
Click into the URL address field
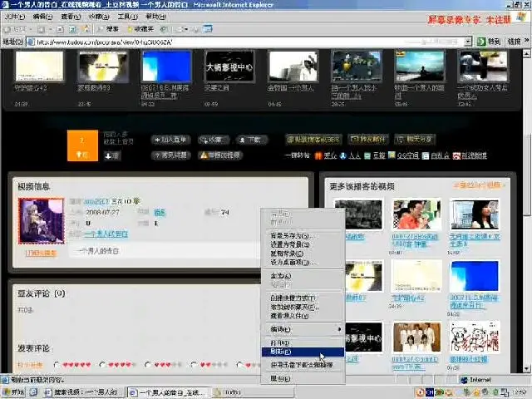click(x=249, y=41)
